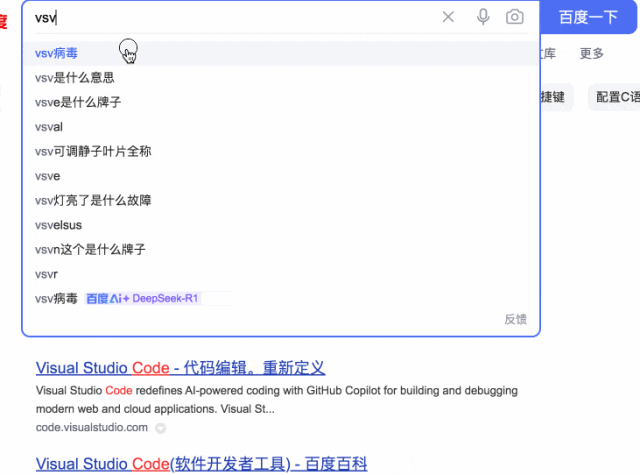
Task: Click the 百度一下 search button
Action: pos(588,17)
